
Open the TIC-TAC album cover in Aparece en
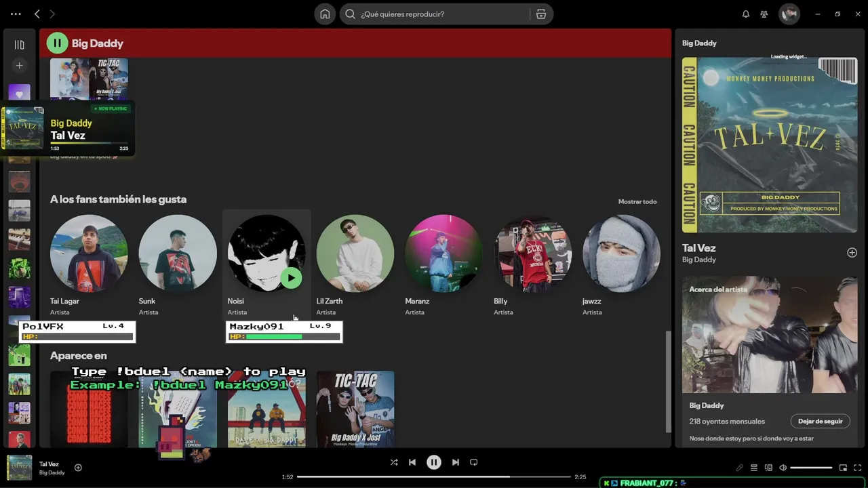(x=355, y=409)
